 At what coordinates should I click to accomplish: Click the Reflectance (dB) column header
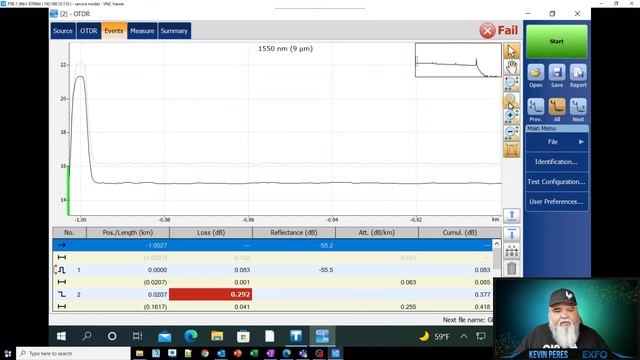pyautogui.click(x=294, y=233)
